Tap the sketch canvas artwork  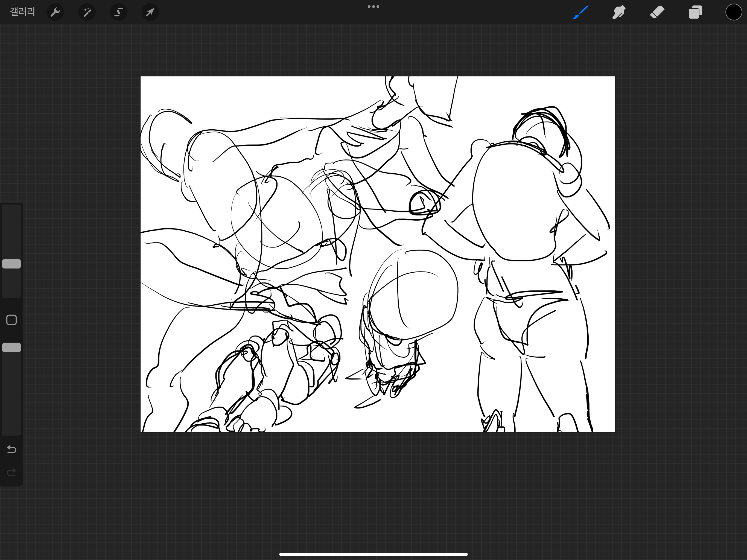(x=378, y=254)
